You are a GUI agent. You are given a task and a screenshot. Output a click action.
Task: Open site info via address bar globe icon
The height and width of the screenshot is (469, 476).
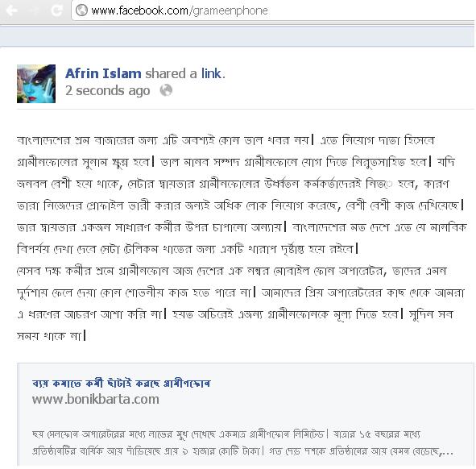tap(81, 10)
